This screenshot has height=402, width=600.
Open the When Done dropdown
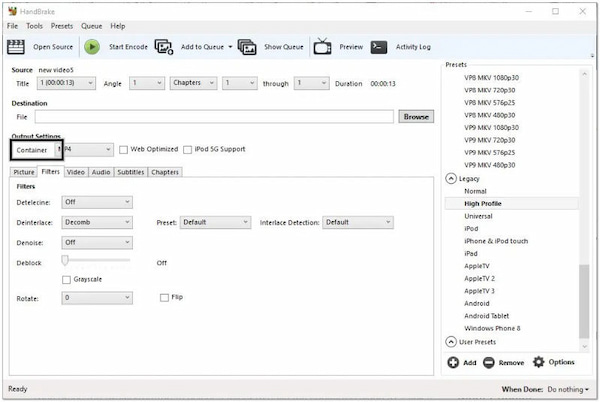(x=568, y=389)
